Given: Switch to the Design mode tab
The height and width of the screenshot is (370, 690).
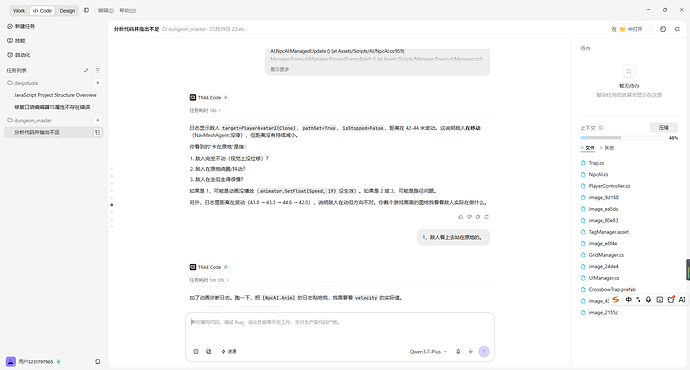Looking at the screenshot, I should click(67, 11).
